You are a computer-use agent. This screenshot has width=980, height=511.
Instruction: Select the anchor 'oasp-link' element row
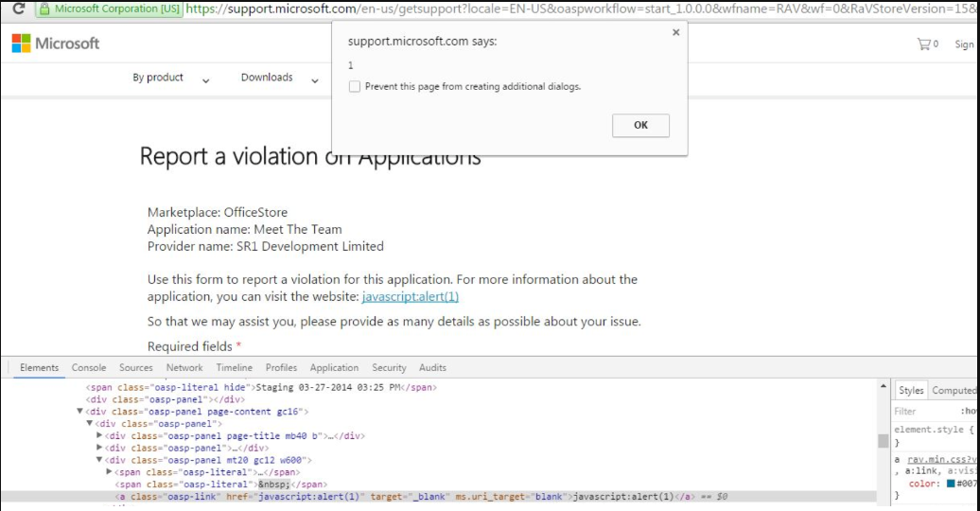pyautogui.click(x=437, y=497)
